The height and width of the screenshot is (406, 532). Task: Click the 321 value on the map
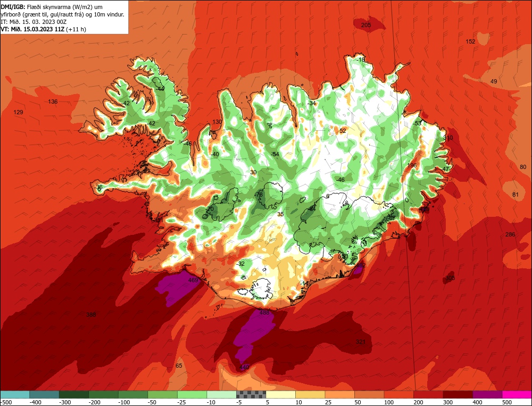point(360,342)
